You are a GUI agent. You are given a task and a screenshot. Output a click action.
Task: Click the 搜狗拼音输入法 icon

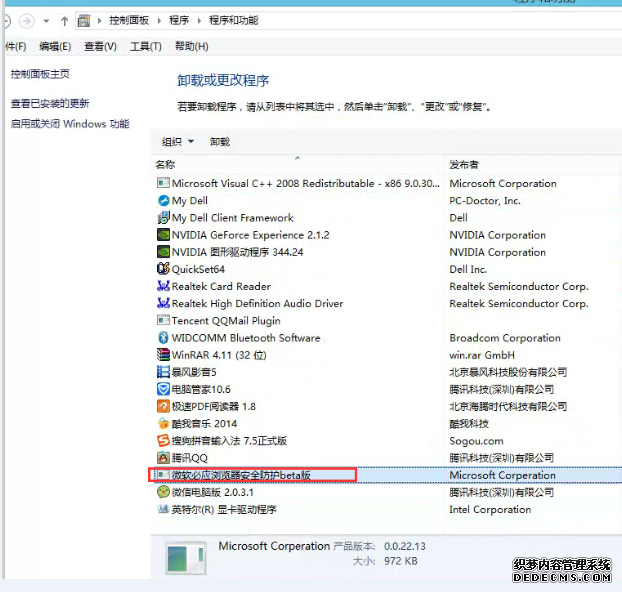point(163,441)
